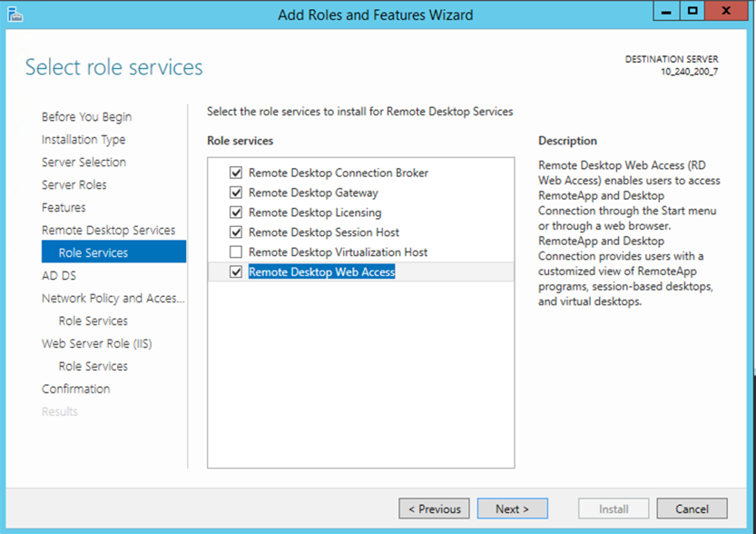Jump to Confirmation step

pyautogui.click(x=75, y=390)
